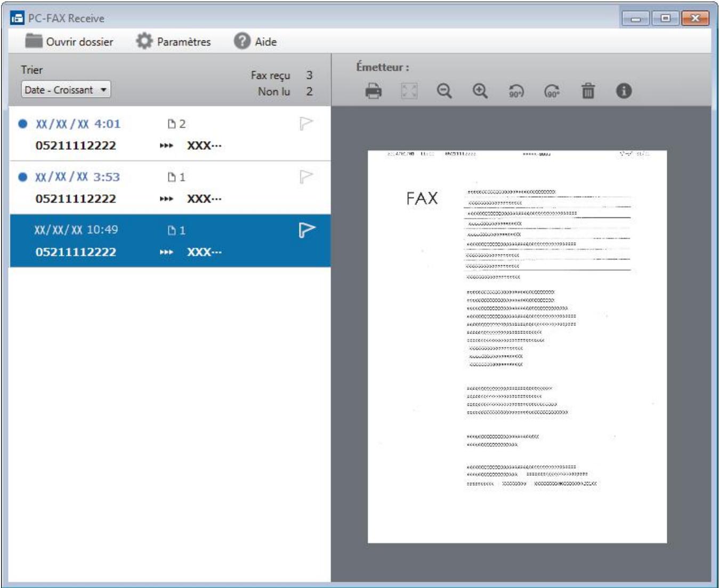Click the Trier label

pyautogui.click(x=32, y=70)
